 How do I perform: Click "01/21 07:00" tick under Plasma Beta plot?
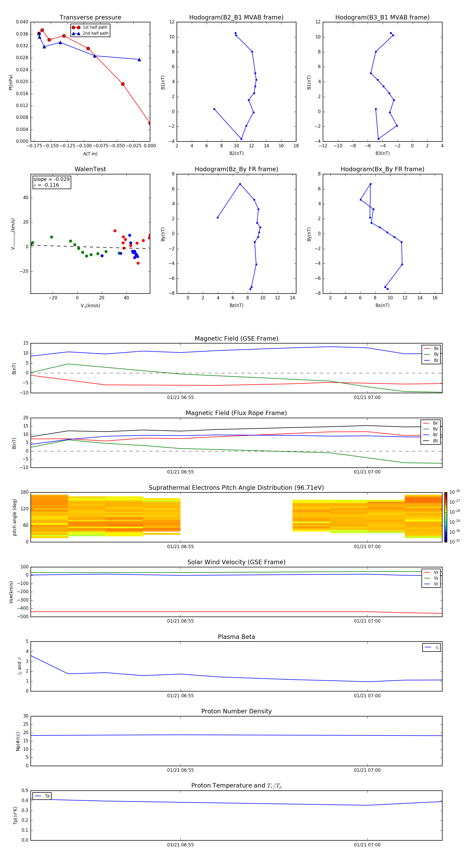(367, 695)
